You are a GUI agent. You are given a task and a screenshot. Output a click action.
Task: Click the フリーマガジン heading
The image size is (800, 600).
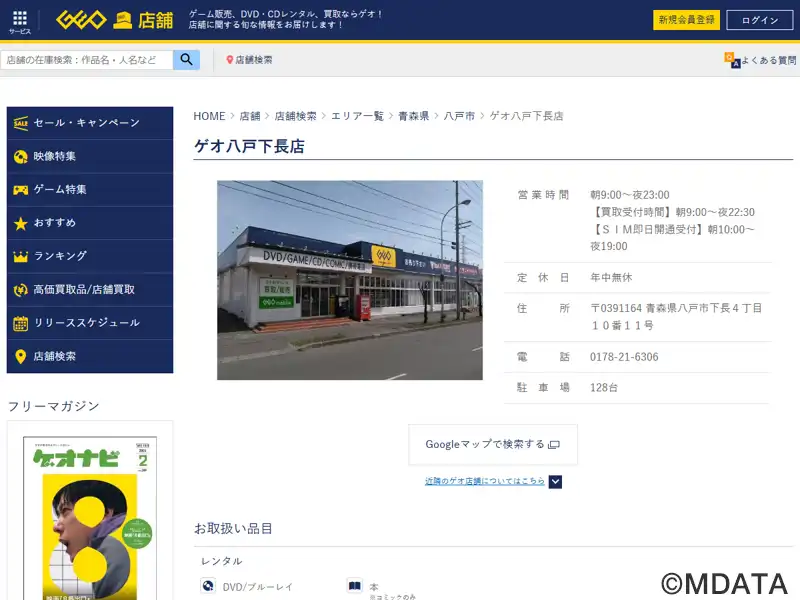click(x=54, y=406)
